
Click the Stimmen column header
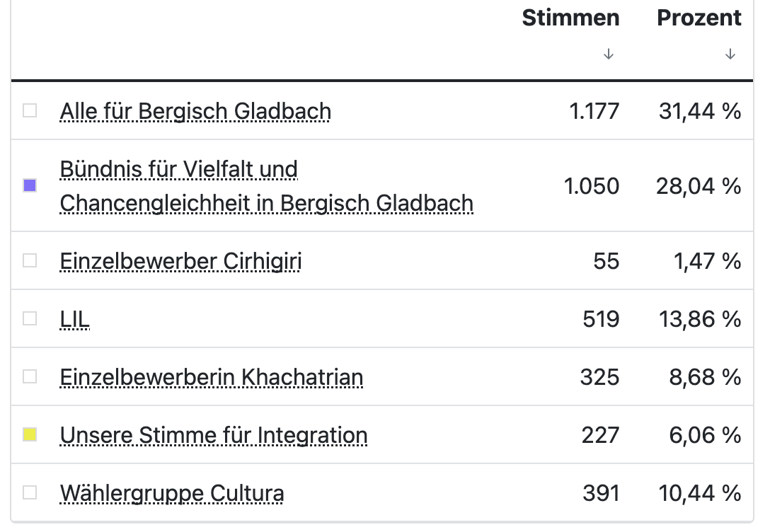point(570,18)
